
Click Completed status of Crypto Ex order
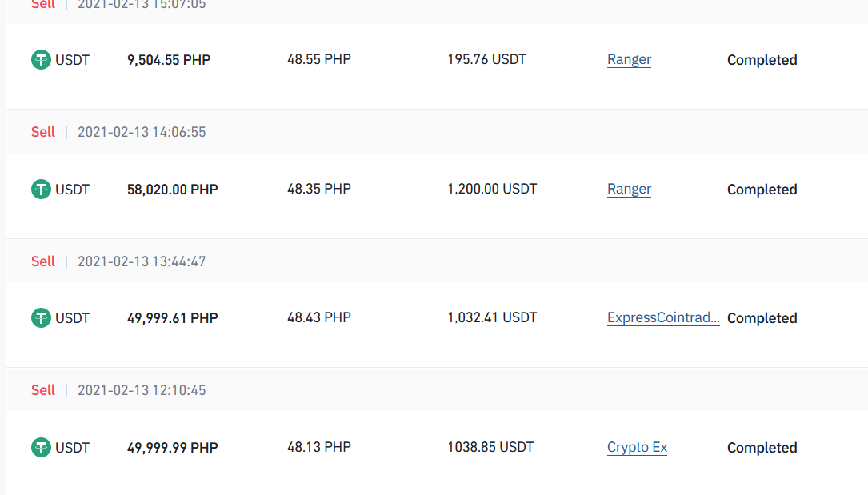click(x=762, y=448)
